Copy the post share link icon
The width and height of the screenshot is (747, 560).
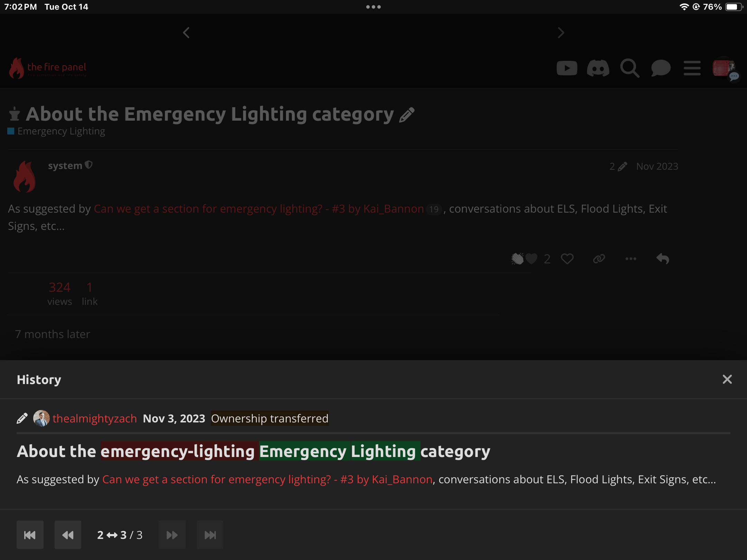click(599, 259)
